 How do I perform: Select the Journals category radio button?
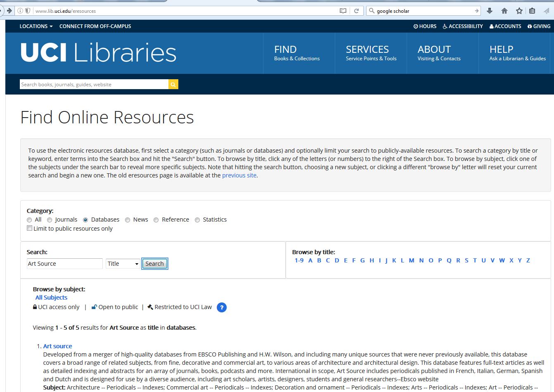pyautogui.click(x=50, y=220)
